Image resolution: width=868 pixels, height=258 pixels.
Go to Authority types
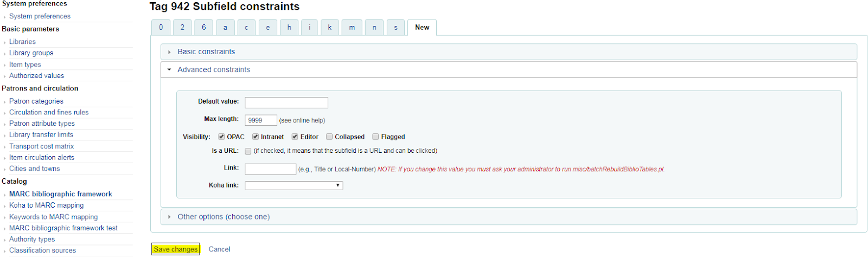pyautogui.click(x=32, y=239)
